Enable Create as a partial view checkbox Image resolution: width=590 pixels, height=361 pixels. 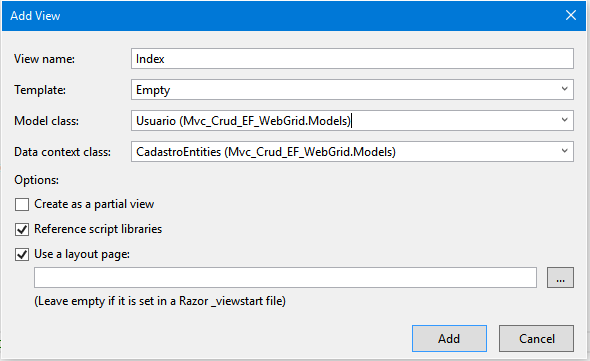pos(22,204)
